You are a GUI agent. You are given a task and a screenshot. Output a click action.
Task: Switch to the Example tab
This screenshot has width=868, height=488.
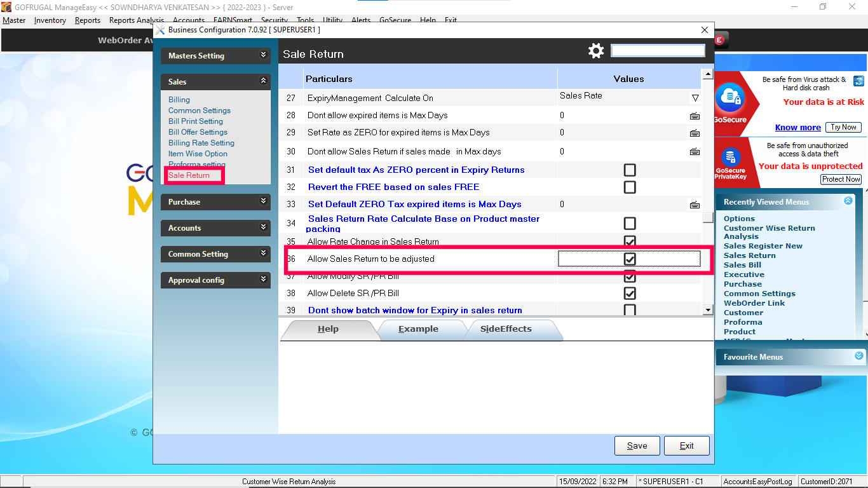pos(418,329)
